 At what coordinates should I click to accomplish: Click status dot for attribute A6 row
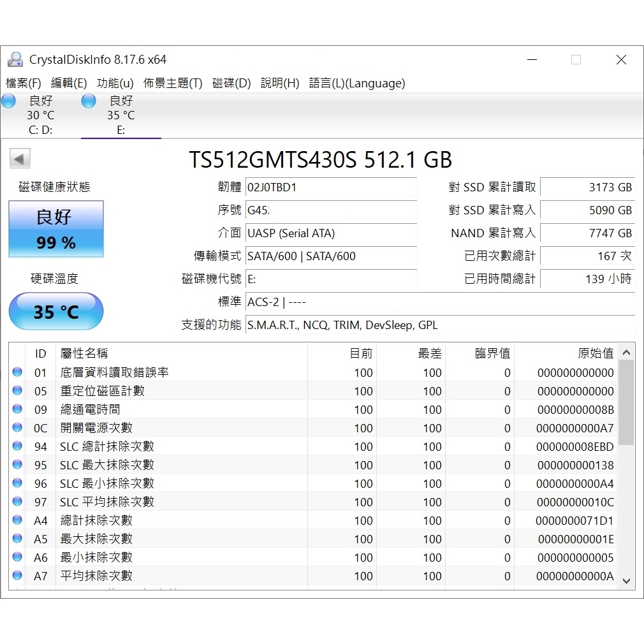[17, 557]
